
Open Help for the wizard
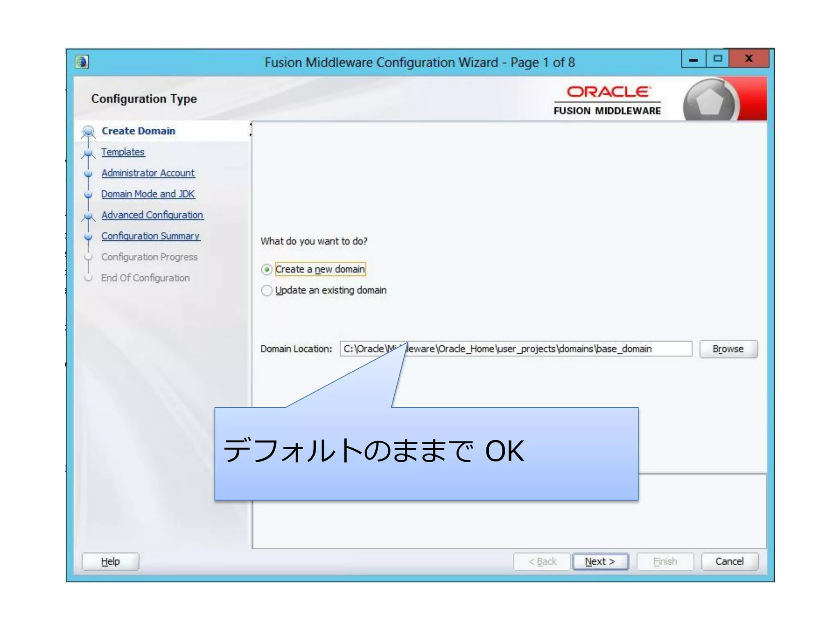[110, 561]
